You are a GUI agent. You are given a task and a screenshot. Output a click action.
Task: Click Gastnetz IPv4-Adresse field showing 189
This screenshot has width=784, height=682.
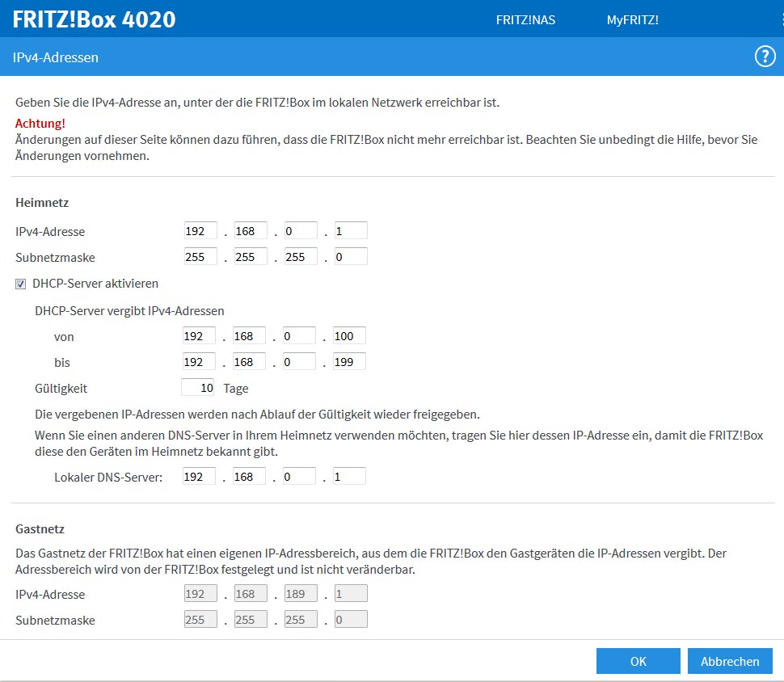(301, 593)
